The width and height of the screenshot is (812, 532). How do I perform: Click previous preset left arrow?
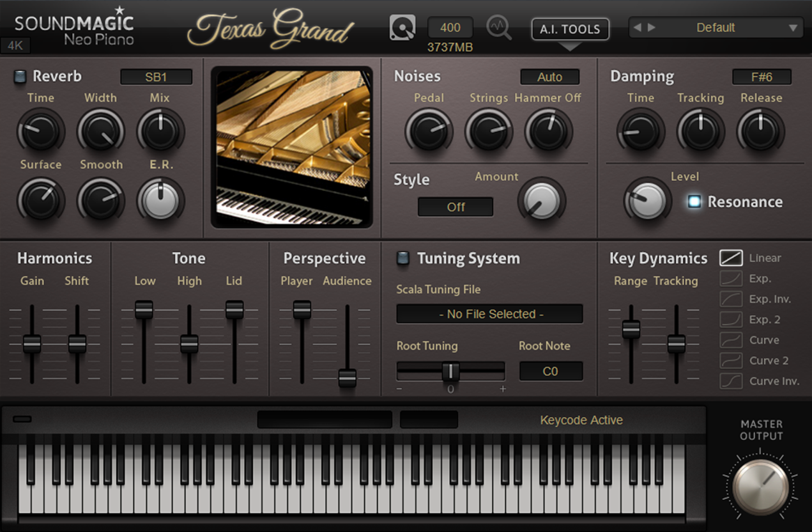tap(637, 27)
